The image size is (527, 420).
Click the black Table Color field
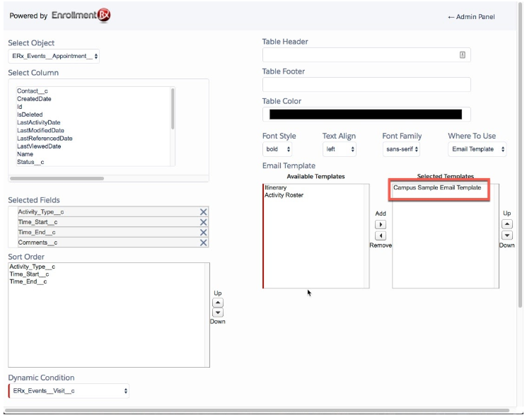click(x=366, y=115)
